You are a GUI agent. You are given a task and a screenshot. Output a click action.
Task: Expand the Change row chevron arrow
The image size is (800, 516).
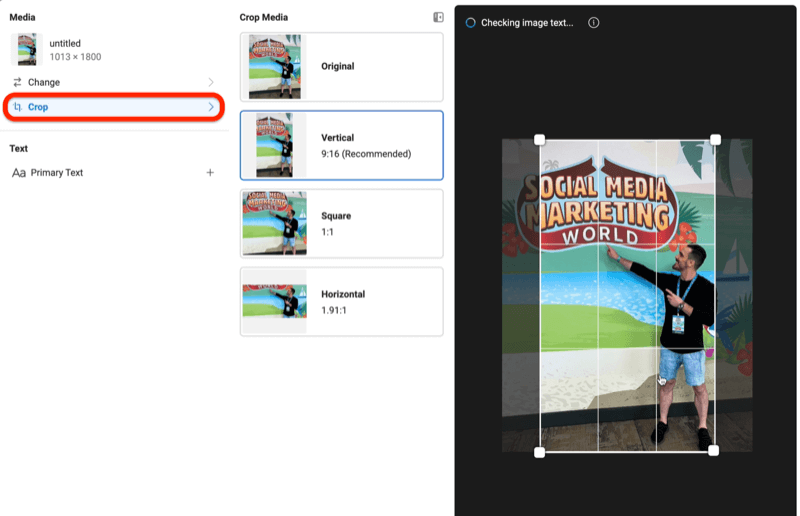coord(211,82)
